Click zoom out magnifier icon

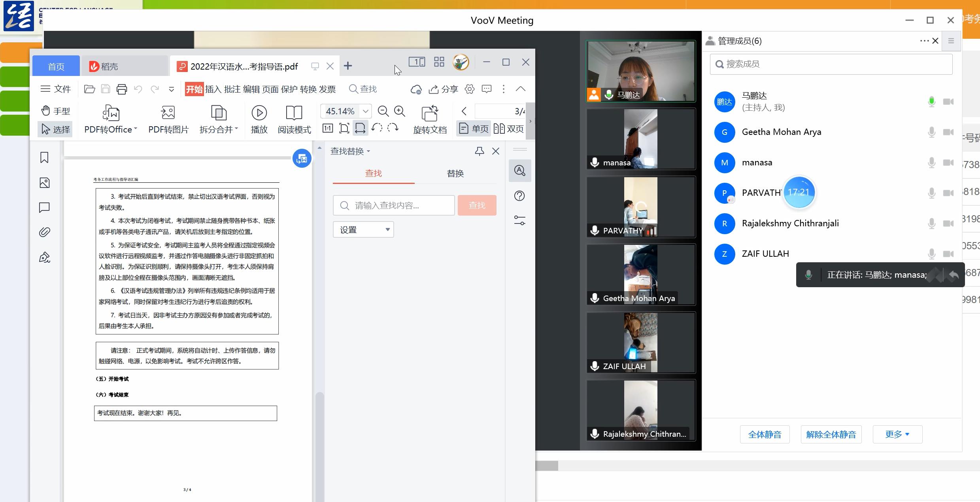(383, 111)
